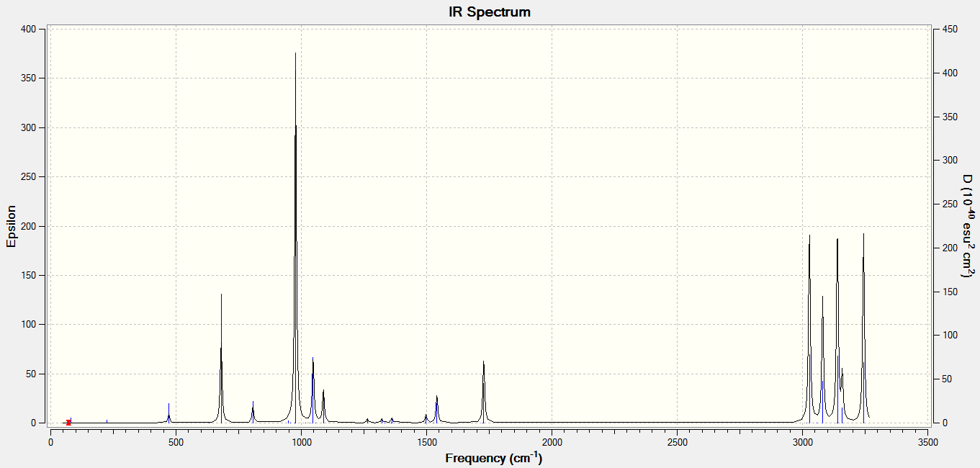Click the red marker near the frequency axis origin
980x468 pixels.
(68, 423)
